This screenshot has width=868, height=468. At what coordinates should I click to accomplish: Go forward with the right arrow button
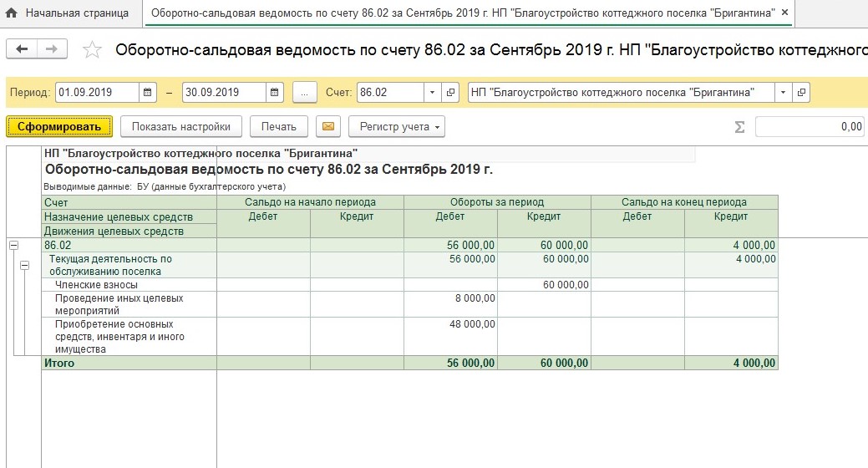[52, 49]
